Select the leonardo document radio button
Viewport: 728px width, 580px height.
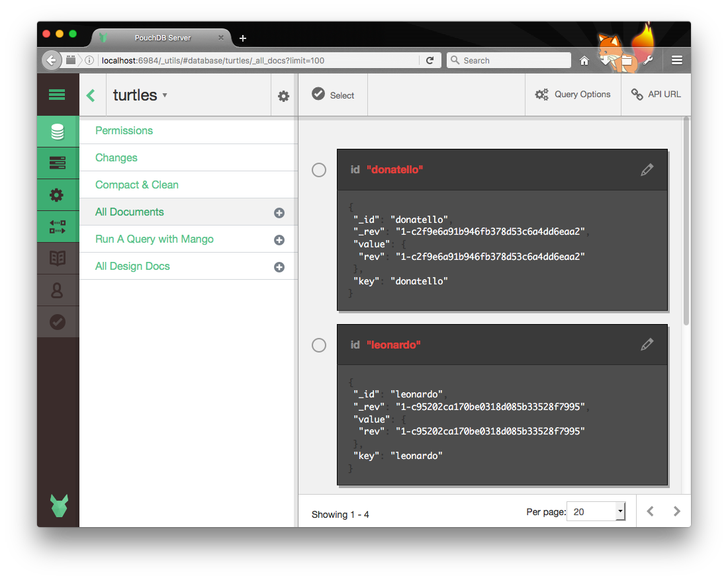319,345
